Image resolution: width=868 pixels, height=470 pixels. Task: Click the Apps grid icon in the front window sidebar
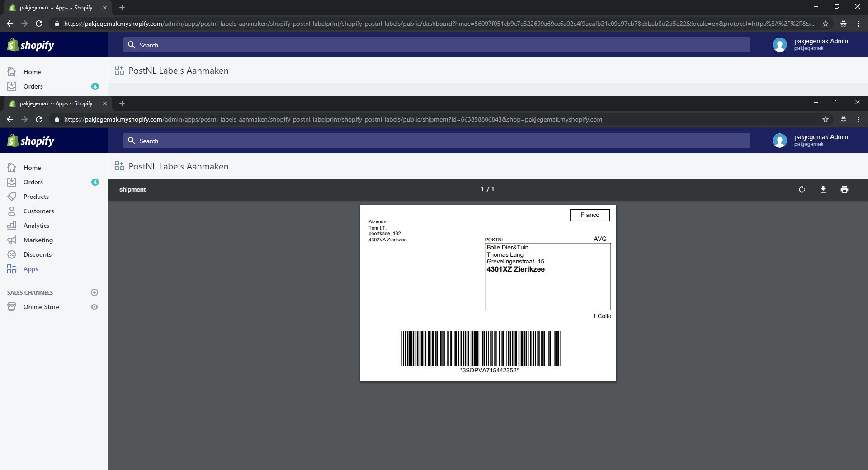[x=12, y=269]
